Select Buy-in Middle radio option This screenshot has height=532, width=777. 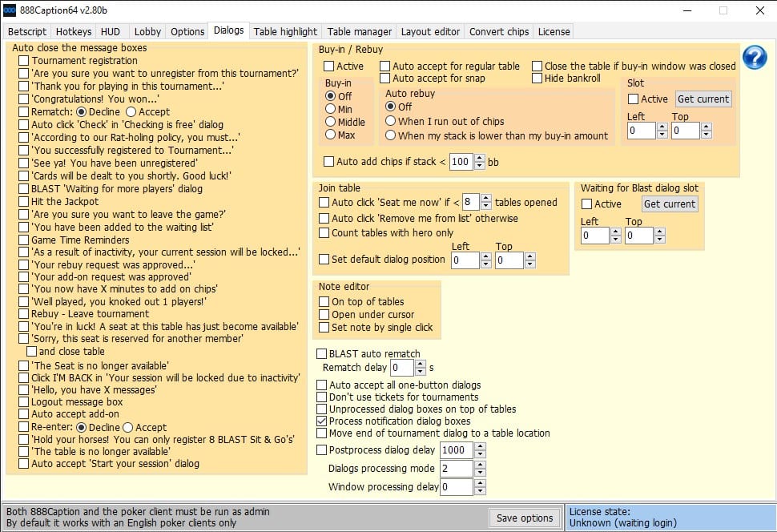[x=331, y=122]
